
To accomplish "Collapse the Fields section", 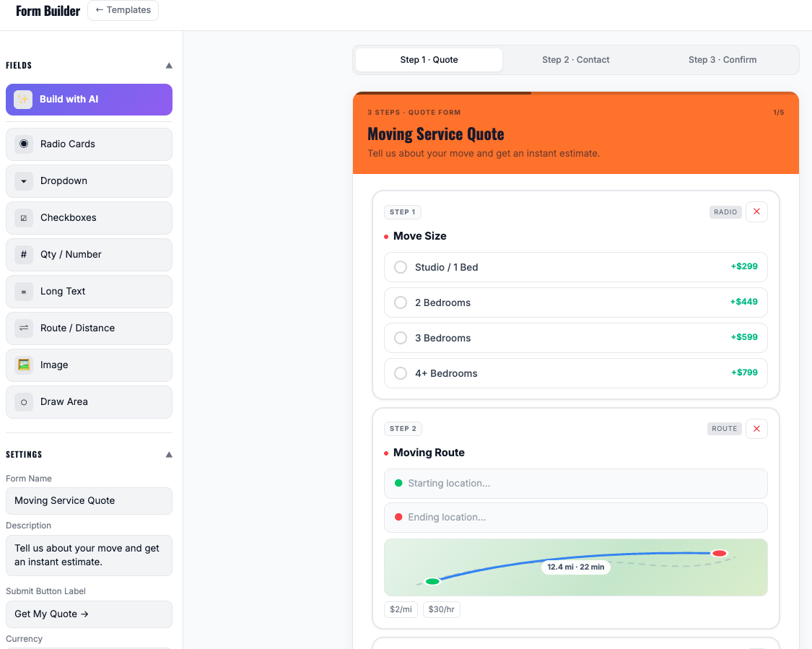I will 169,65.
